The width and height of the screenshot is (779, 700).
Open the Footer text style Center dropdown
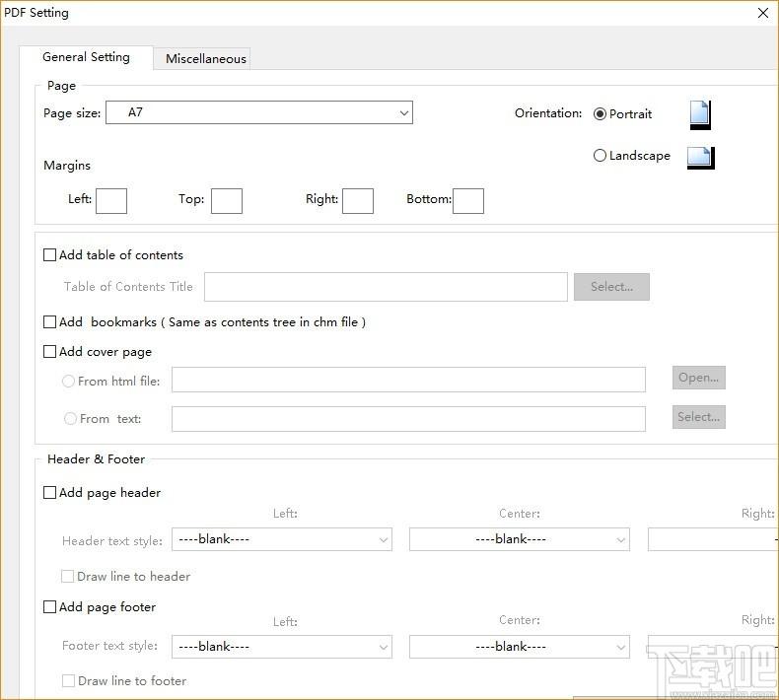(519, 647)
